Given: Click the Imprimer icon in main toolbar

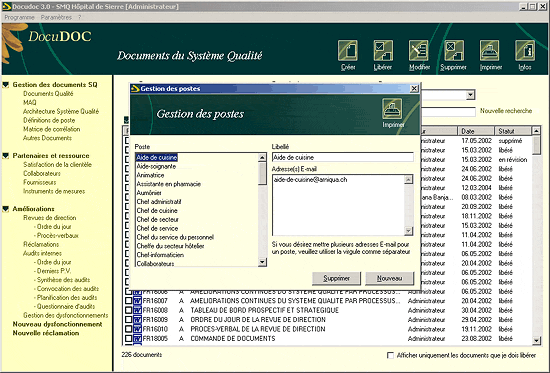Looking at the screenshot, I should [x=490, y=51].
